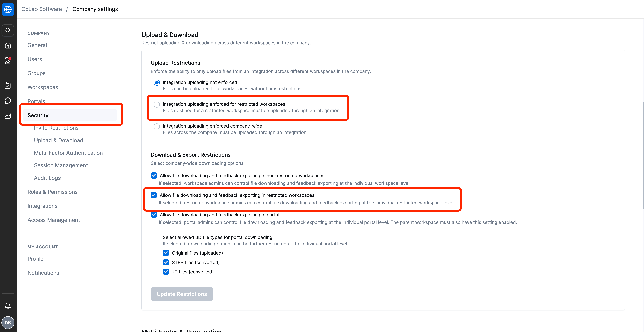Viewport: 644px width, 332px height.
Task: Open the chat bubble icon
Action: pos(8,101)
